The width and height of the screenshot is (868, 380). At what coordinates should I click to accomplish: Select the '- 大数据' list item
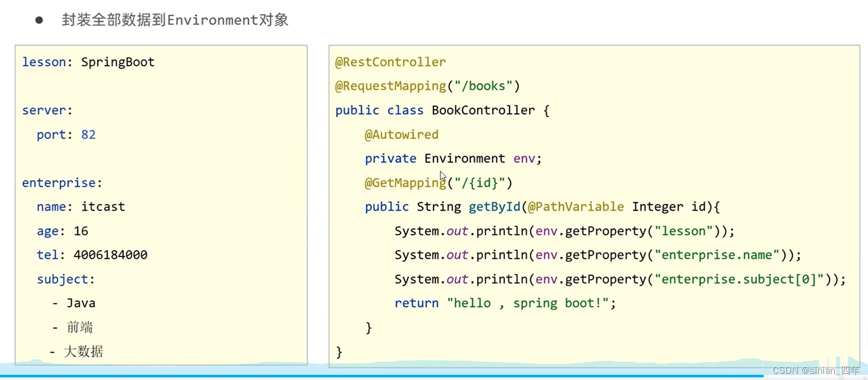[x=76, y=351]
